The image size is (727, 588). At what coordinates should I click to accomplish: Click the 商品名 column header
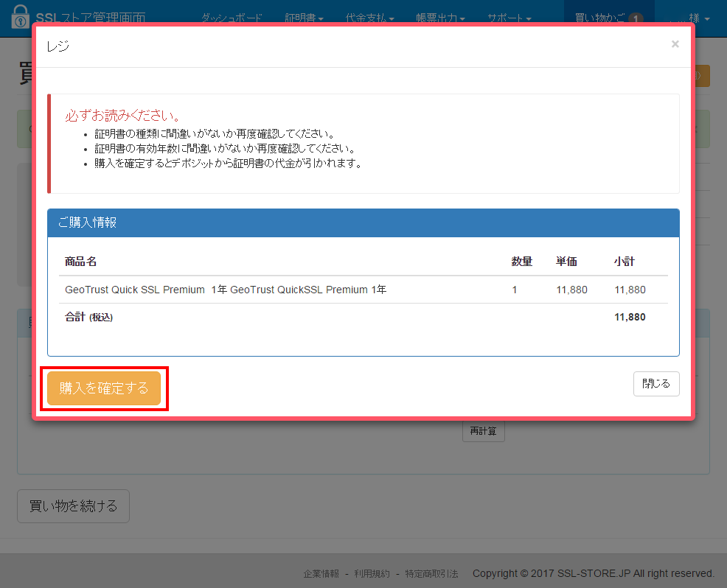tap(80, 262)
